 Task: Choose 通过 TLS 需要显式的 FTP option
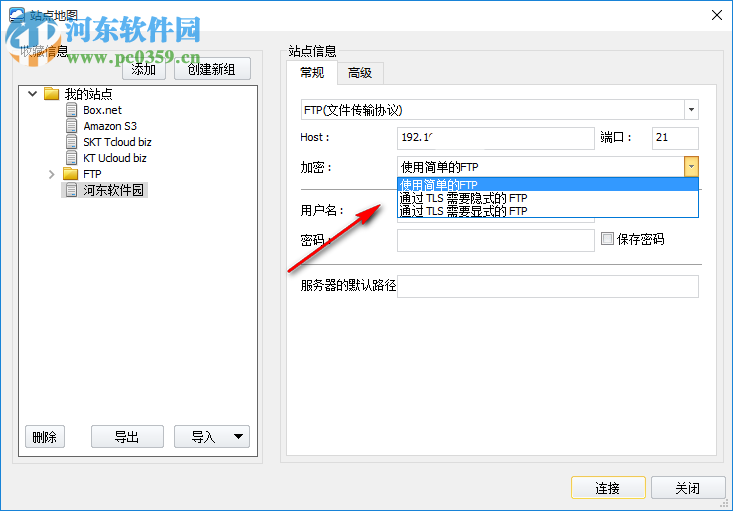click(x=547, y=211)
